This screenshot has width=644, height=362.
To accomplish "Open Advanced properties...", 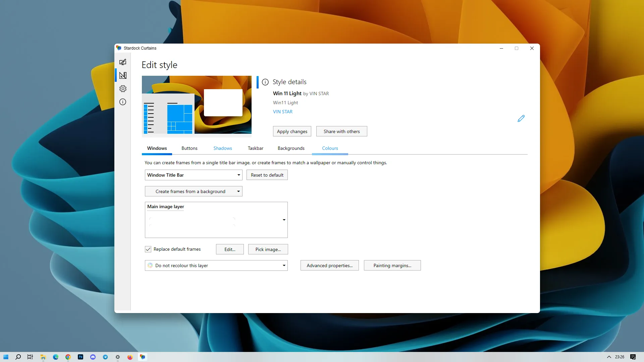I will (x=330, y=265).
